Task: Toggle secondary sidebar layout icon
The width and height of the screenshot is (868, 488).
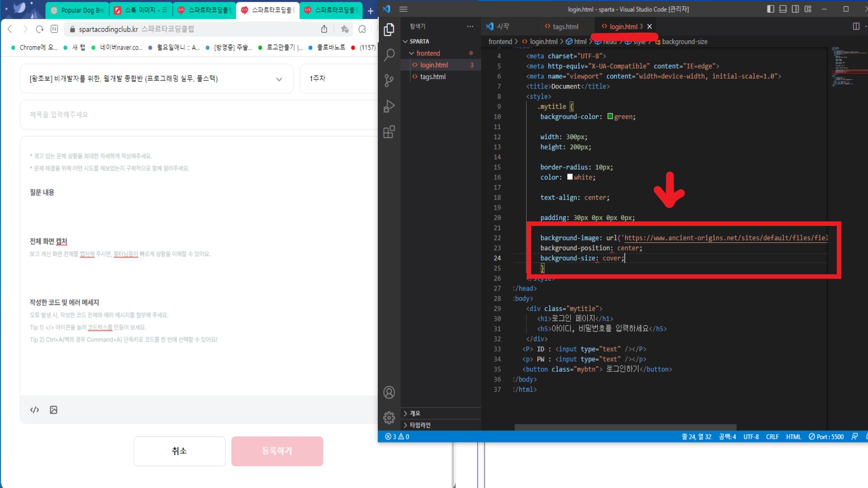Action: click(795, 9)
